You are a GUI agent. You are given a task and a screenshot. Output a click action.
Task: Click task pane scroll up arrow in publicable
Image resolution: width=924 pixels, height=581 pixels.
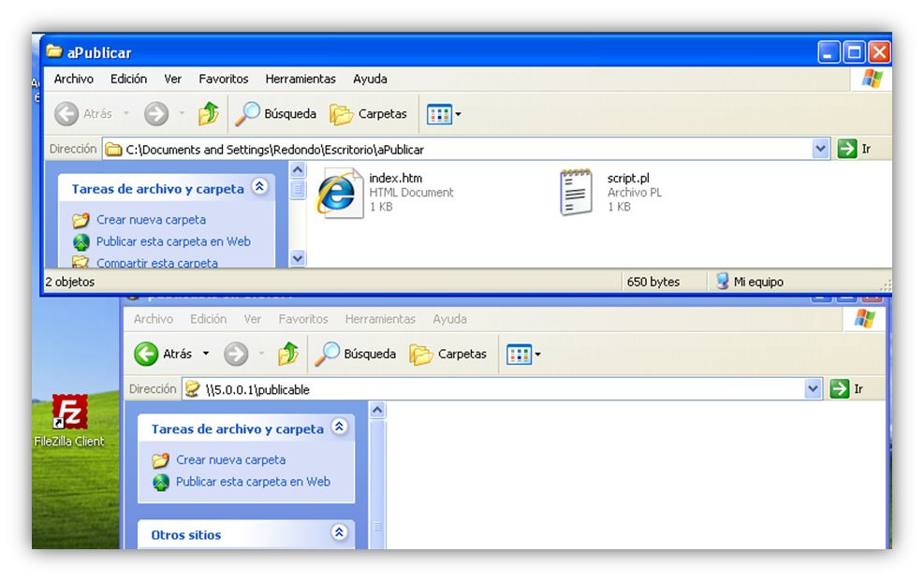coord(377,411)
